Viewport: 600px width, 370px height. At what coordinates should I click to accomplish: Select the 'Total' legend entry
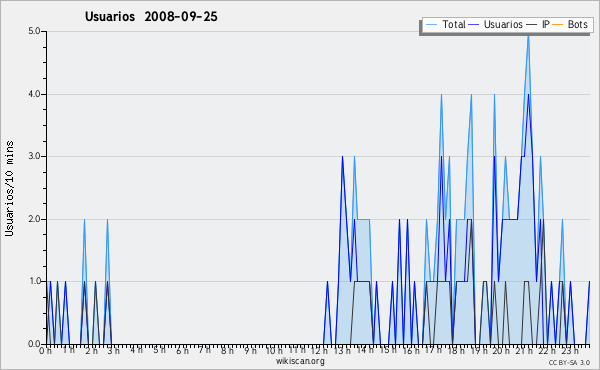(454, 24)
